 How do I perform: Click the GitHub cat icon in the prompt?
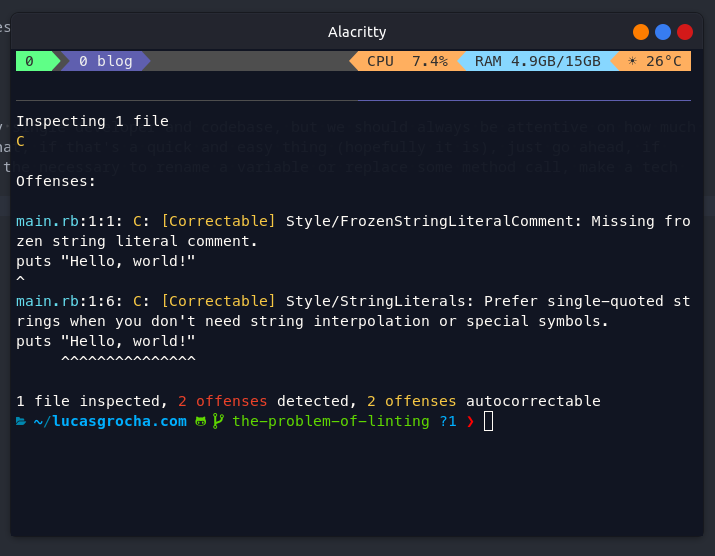tap(201, 421)
